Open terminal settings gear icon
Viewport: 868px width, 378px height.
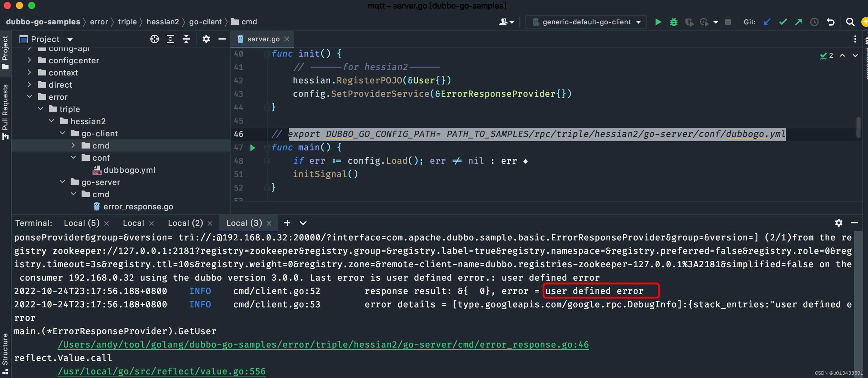pyautogui.click(x=838, y=223)
